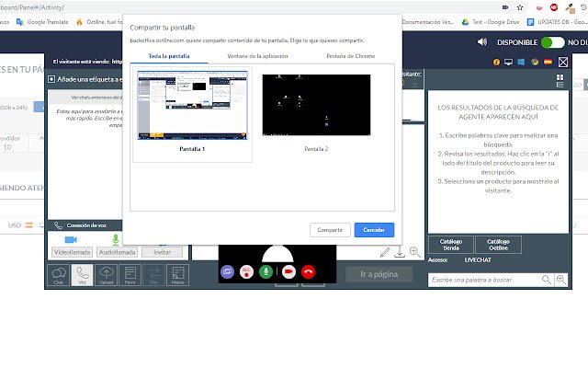Click the REC record button in the call bar

[x=246, y=271]
